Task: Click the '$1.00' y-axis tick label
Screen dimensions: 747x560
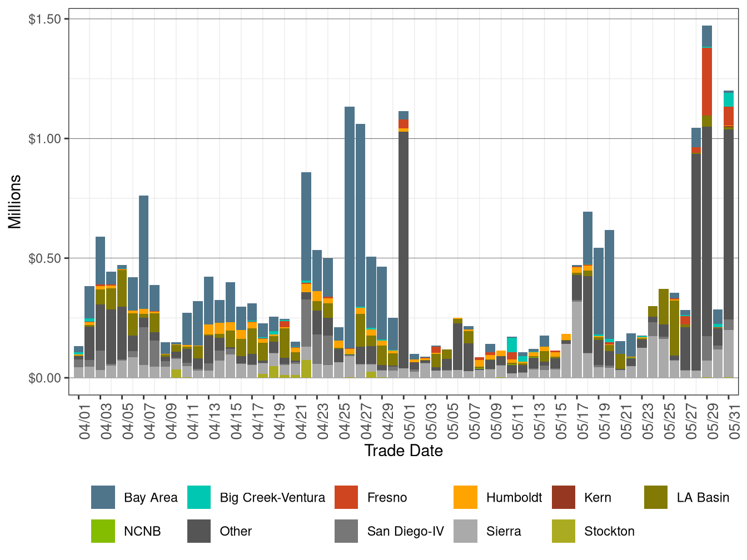Action: coord(45,139)
